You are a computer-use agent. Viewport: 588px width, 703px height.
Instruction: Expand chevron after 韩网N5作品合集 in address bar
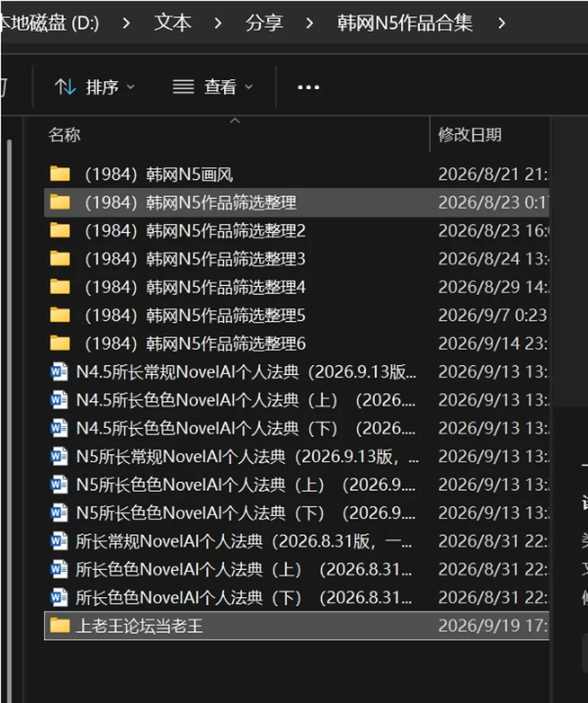pos(502,23)
